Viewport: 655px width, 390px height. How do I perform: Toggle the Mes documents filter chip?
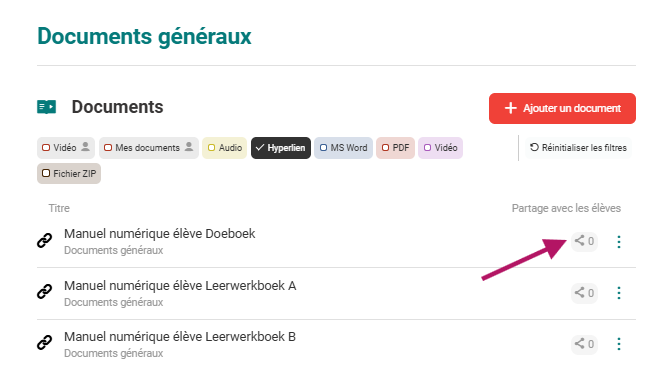click(149, 148)
